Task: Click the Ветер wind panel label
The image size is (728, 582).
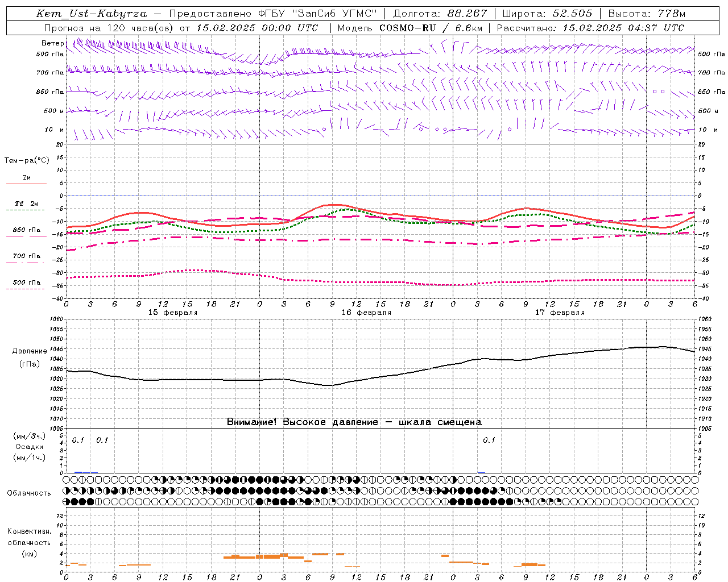Action: pyautogui.click(x=52, y=43)
